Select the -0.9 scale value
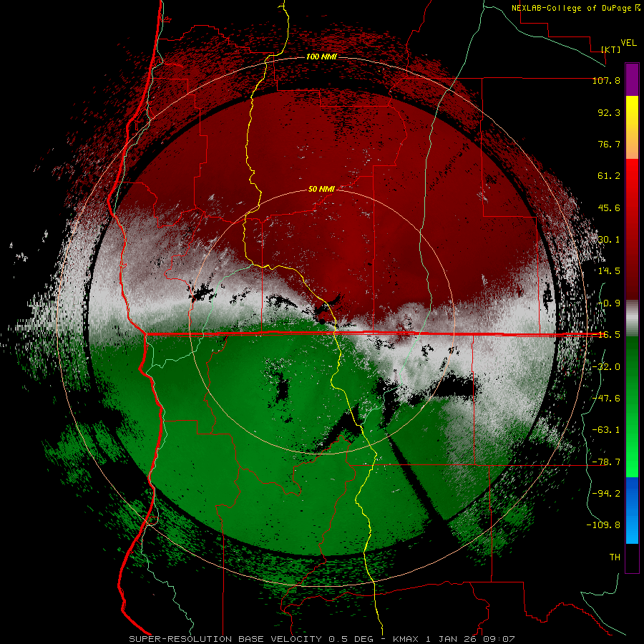644x644 pixels. tap(609, 303)
